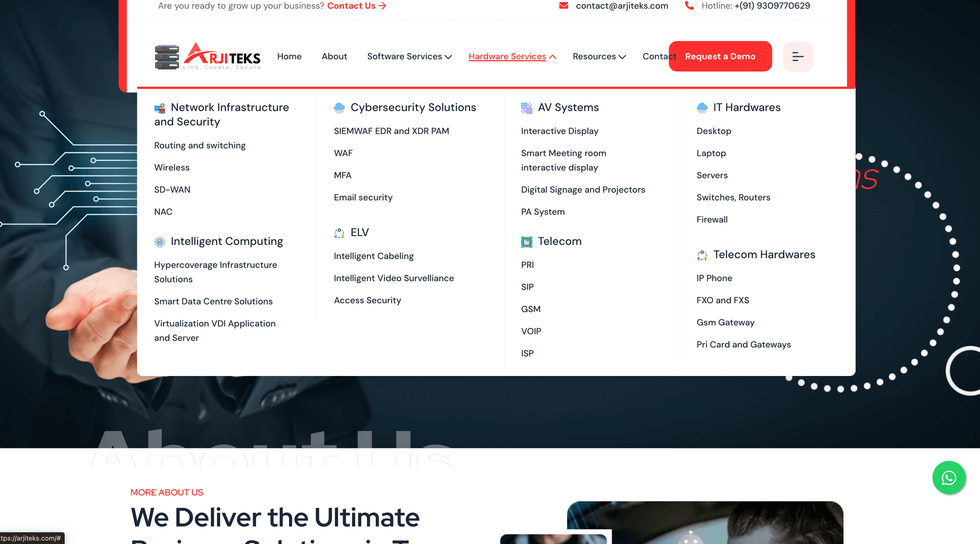The height and width of the screenshot is (544, 980).
Task: Open SD-WAN under Network Infrastructure
Action: [172, 190]
